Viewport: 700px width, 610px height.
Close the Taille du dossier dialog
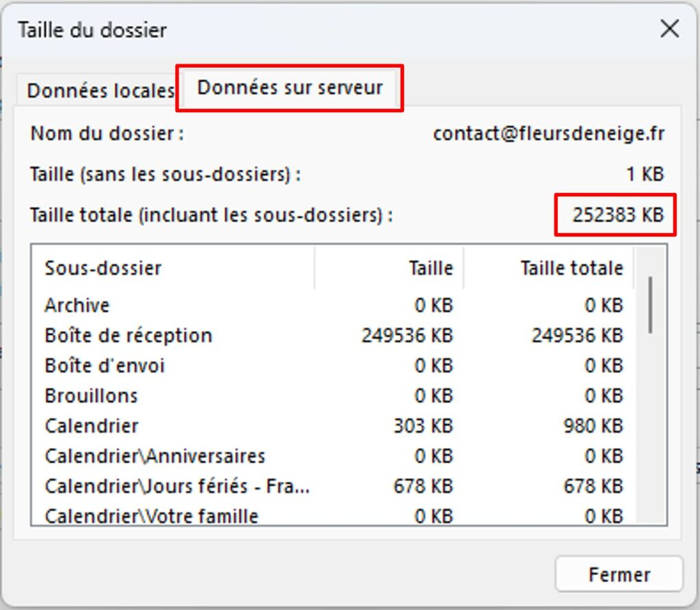669,29
